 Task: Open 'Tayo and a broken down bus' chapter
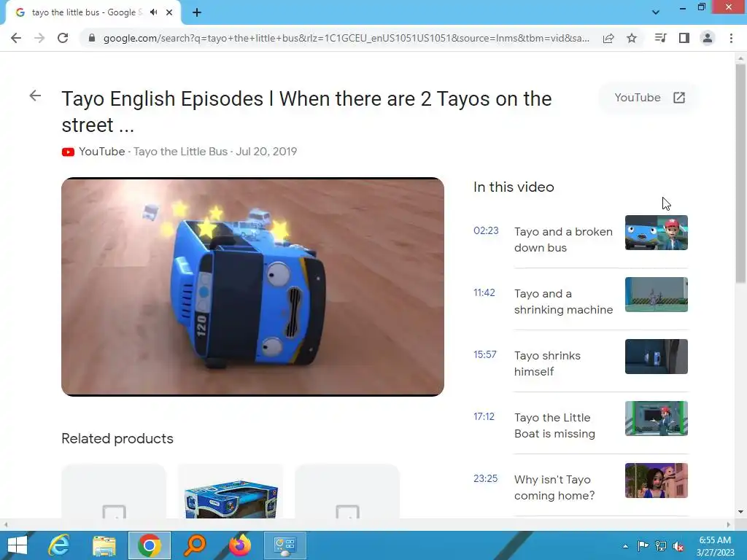point(563,239)
